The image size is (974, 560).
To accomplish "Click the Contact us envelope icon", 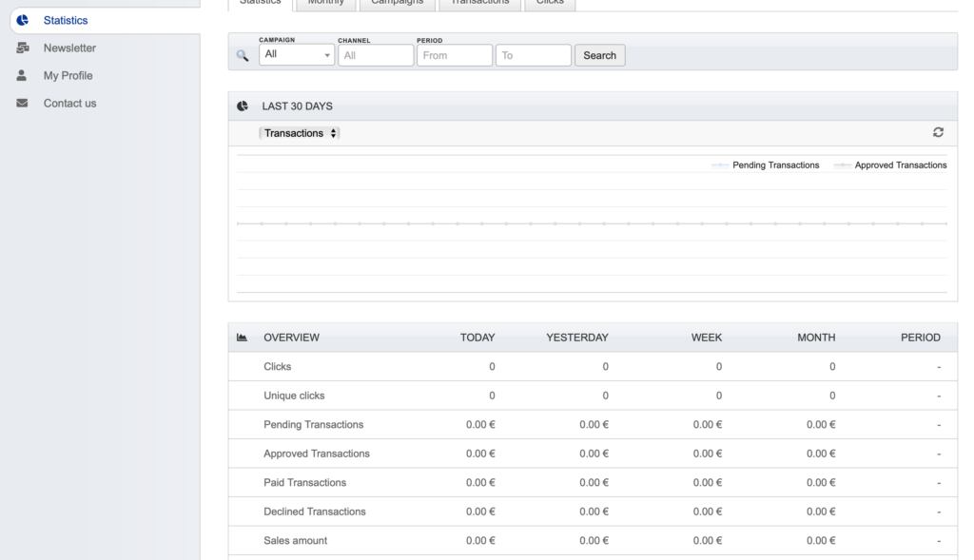I will 22,103.
